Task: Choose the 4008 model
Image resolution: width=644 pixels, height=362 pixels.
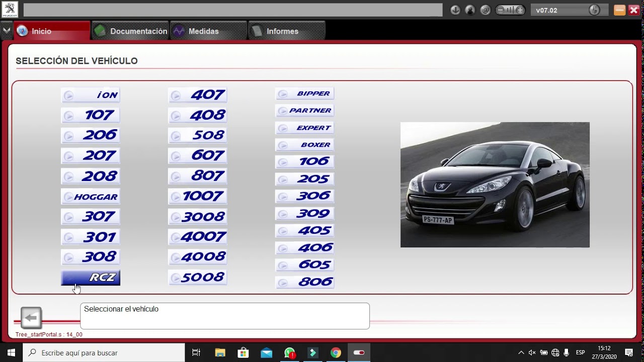Action: [x=198, y=257]
